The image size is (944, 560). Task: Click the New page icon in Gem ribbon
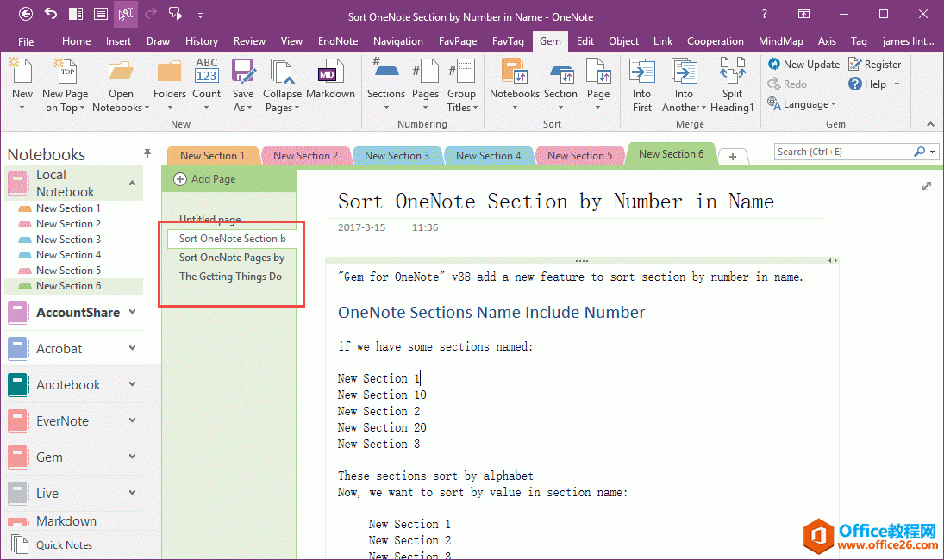click(22, 72)
